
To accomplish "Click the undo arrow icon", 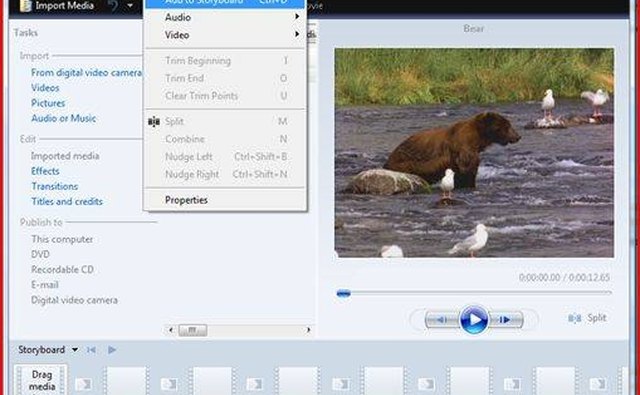I will pos(113,6).
